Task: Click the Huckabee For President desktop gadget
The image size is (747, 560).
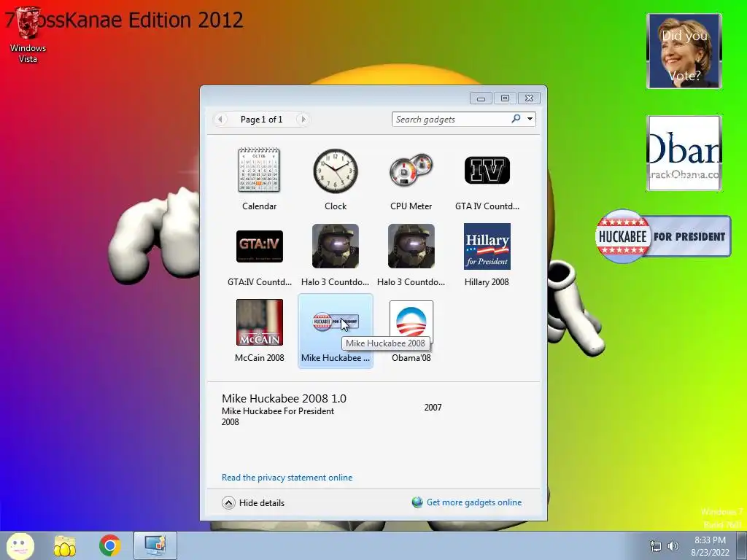Action: (663, 236)
